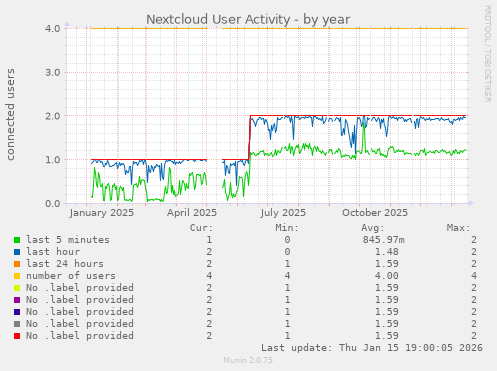497x371 pixels.
Task: Click the 'RRDTOOL / TOBI OETIKER' vertical text
Action: [x=487, y=54]
